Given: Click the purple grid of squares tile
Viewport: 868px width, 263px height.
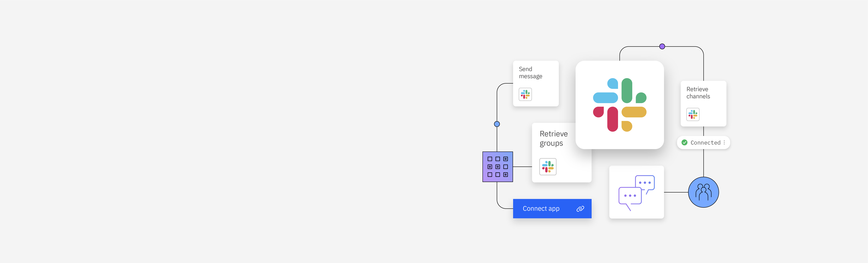Looking at the screenshot, I should pos(497,167).
